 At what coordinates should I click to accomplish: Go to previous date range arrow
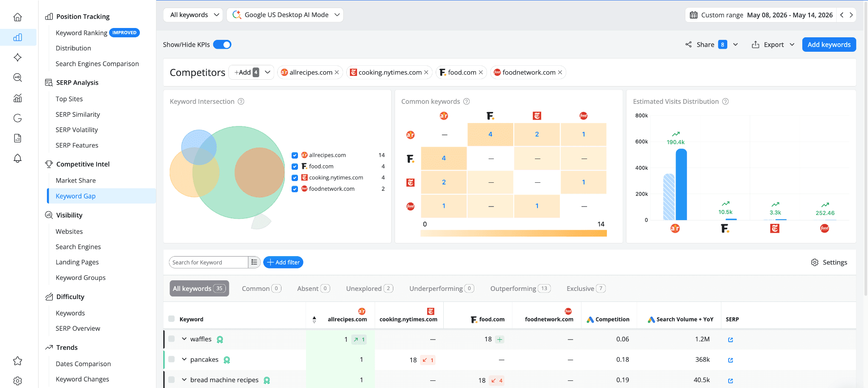pos(842,15)
